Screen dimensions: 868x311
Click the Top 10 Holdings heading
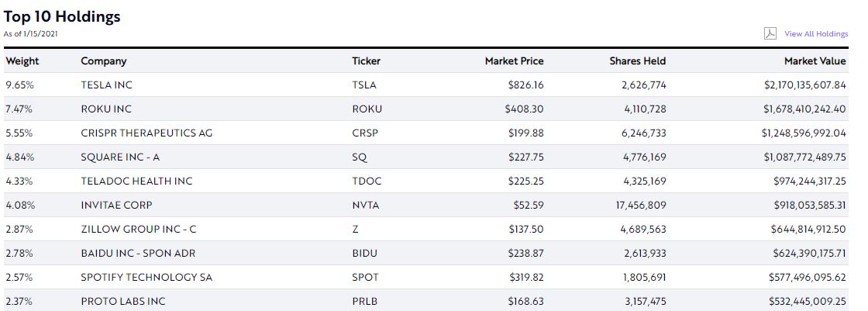pos(62,16)
